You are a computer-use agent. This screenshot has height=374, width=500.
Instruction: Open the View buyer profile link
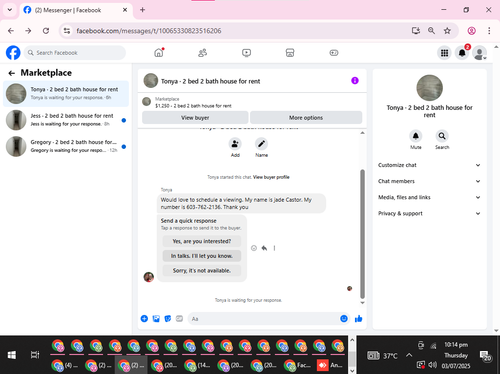(x=271, y=177)
